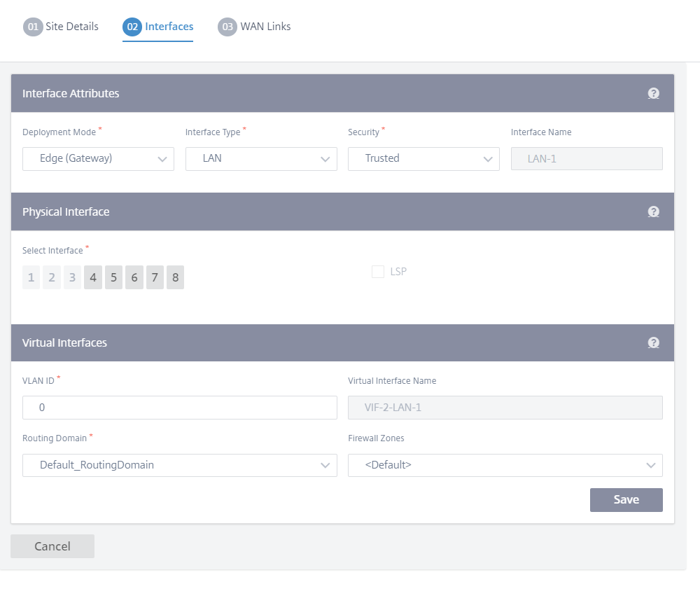
Task: Open help for Physical Interface section
Action: [x=653, y=212]
